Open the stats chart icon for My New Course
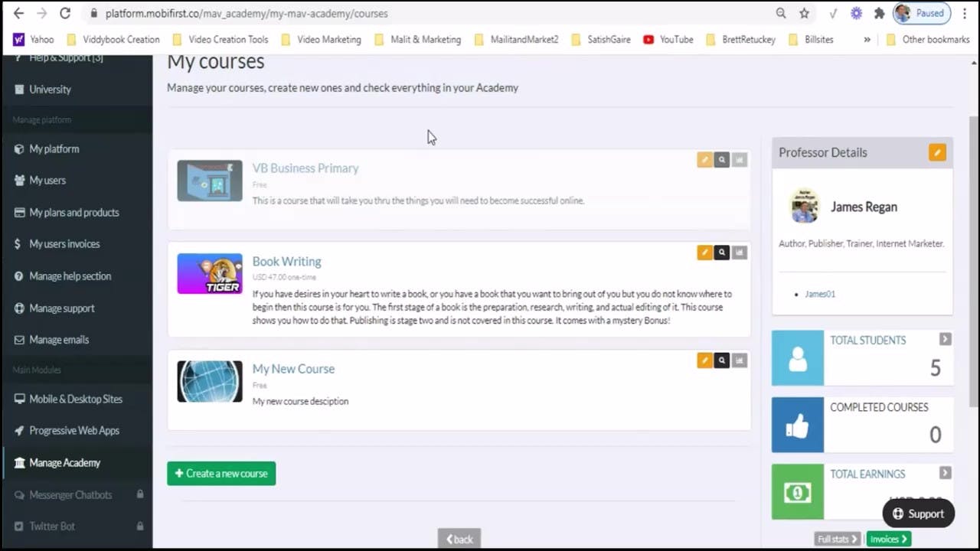Screen dimensions: 980x551 tap(739, 360)
